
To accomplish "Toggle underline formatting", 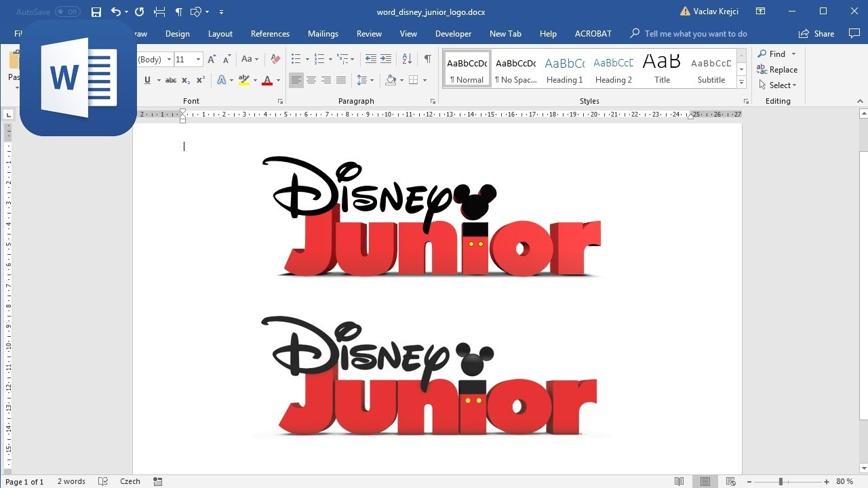I will tap(147, 80).
